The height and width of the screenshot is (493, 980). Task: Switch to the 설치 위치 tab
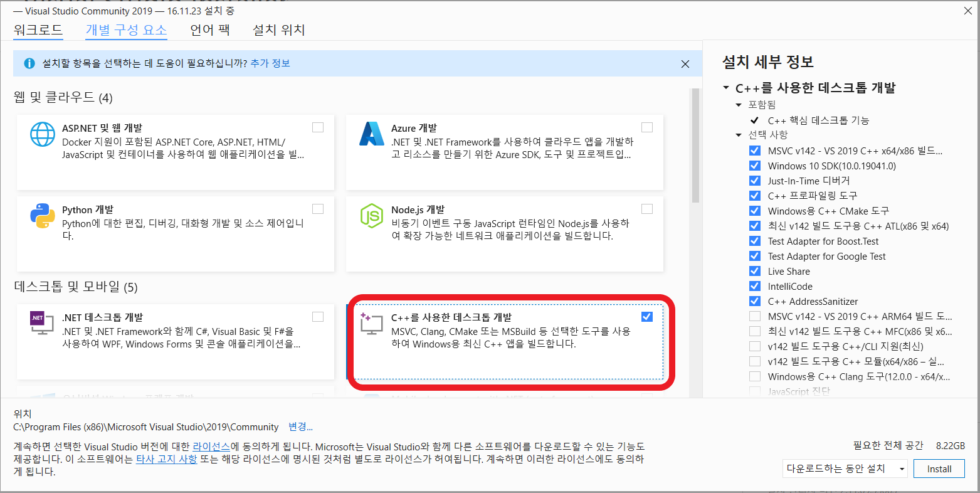pos(278,29)
